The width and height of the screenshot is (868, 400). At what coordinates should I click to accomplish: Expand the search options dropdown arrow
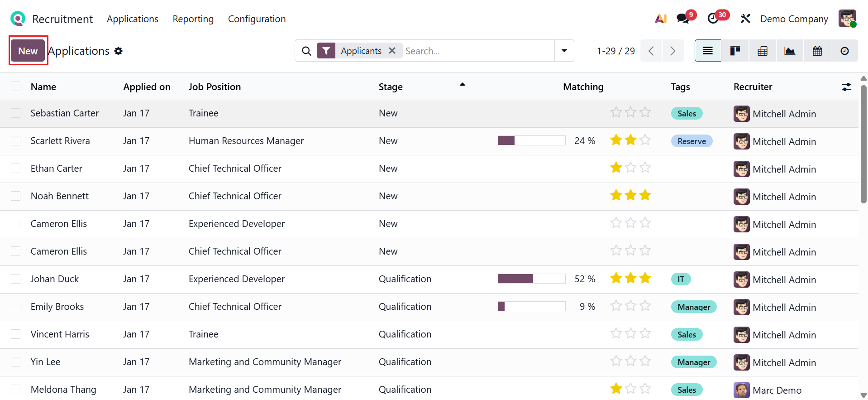(564, 51)
